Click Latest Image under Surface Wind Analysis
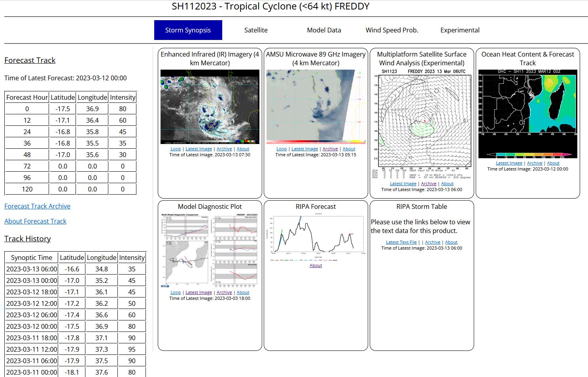 403,184
